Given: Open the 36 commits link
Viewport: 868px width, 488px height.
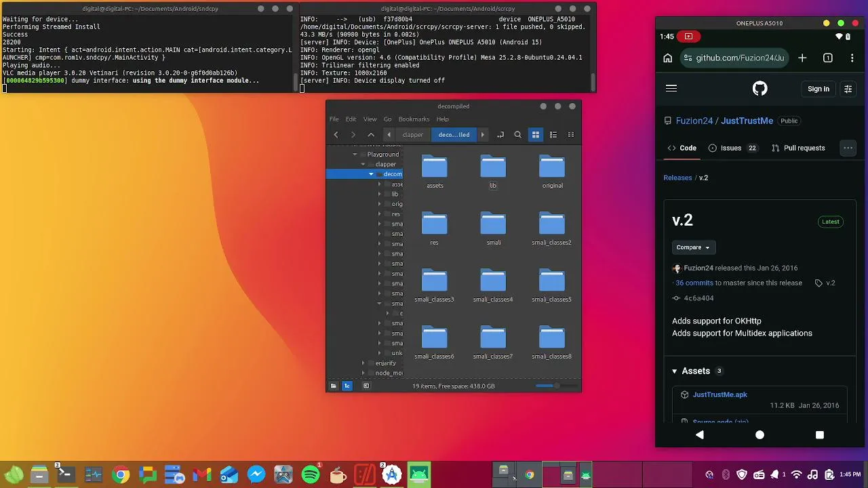Looking at the screenshot, I should [694, 283].
